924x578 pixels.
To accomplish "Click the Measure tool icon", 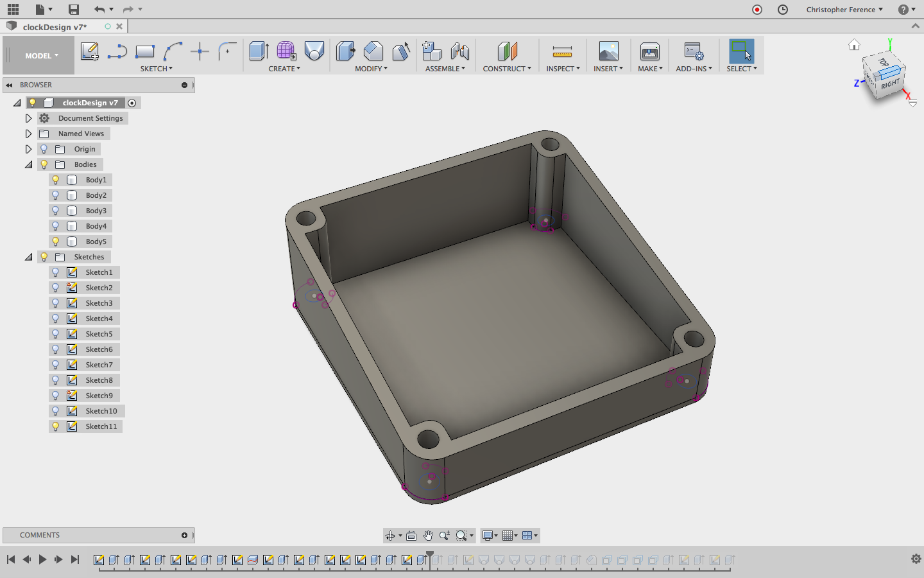I will click(x=562, y=51).
